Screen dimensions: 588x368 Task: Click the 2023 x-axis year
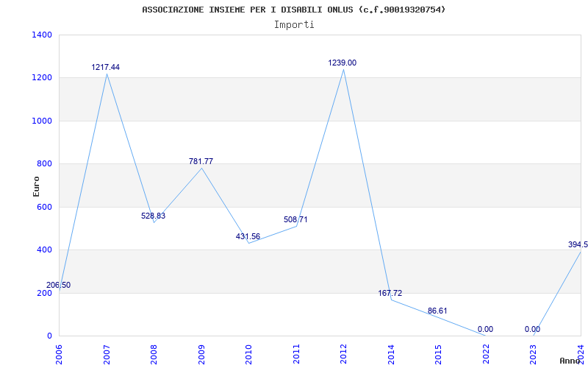[534, 354]
